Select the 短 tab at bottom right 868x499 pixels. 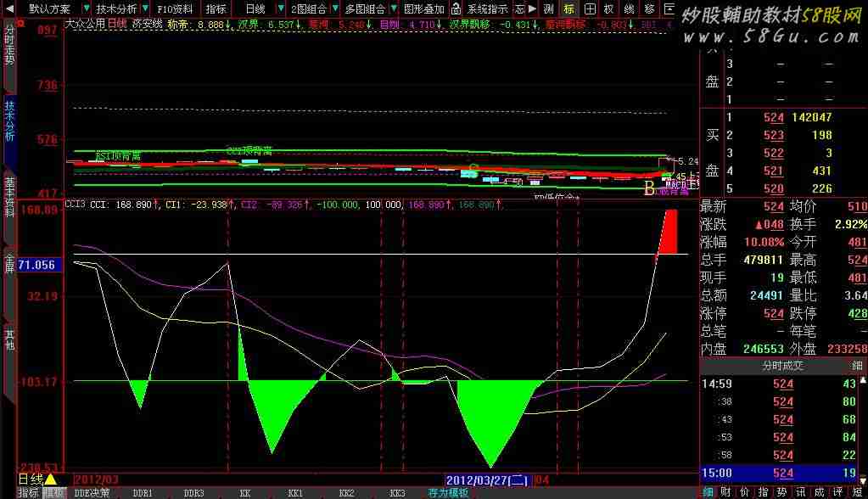pos(857,492)
